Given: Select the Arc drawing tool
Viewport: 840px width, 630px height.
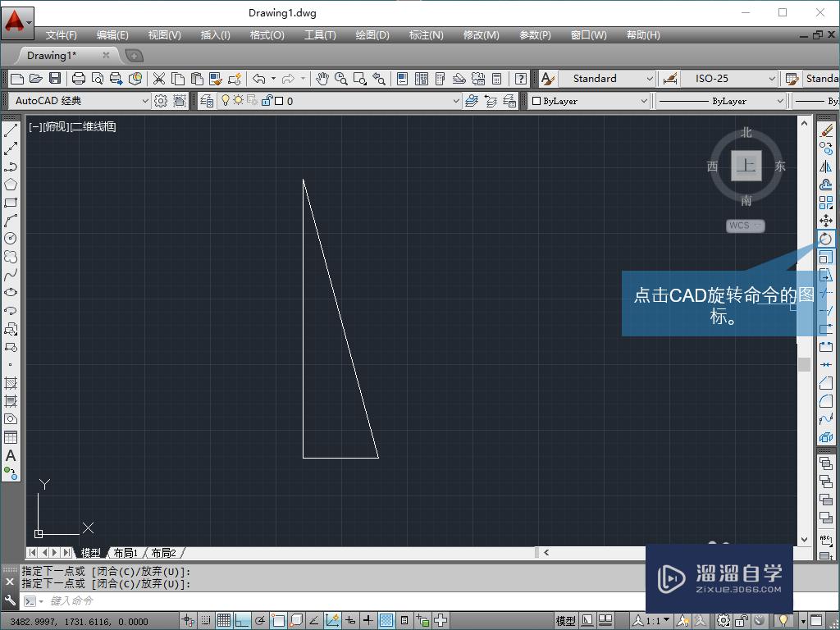Looking at the screenshot, I should (x=11, y=221).
